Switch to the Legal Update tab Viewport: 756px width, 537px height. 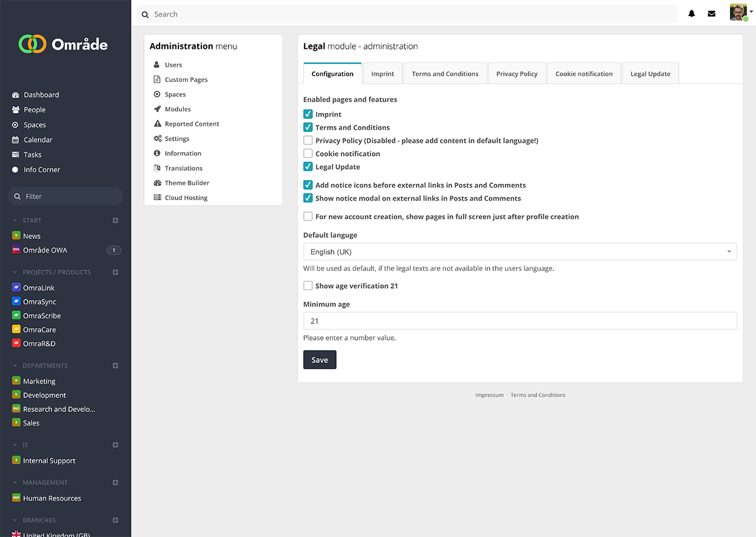(650, 74)
